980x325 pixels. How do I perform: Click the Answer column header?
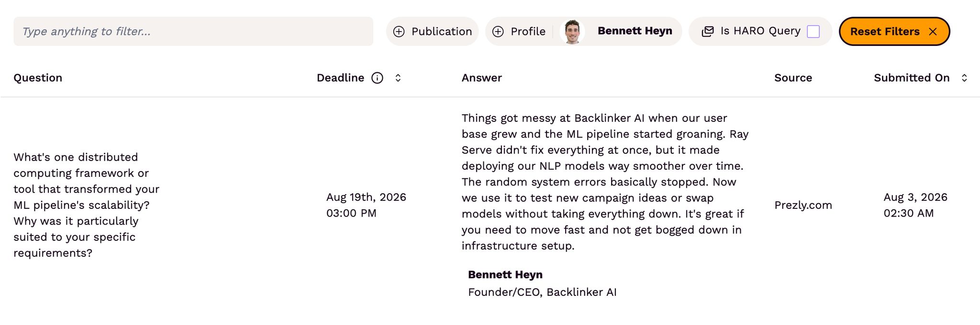pos(481,78)
